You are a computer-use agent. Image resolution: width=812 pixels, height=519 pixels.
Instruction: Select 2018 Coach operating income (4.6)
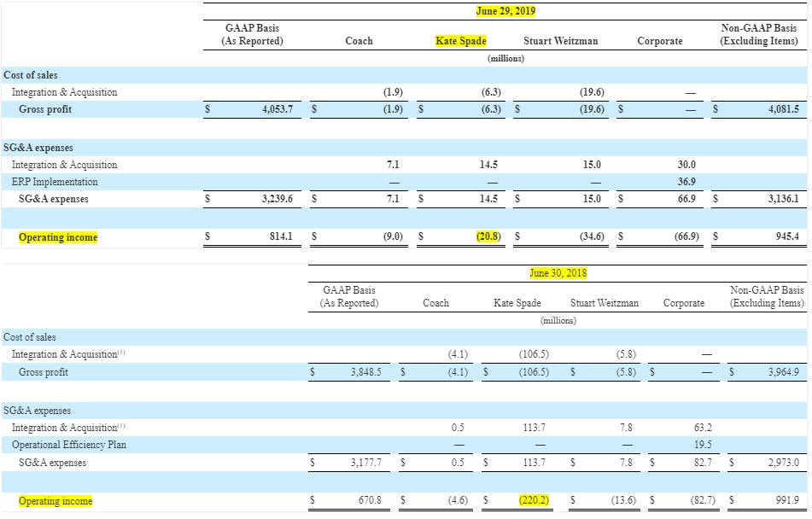(x=458, y=500)
